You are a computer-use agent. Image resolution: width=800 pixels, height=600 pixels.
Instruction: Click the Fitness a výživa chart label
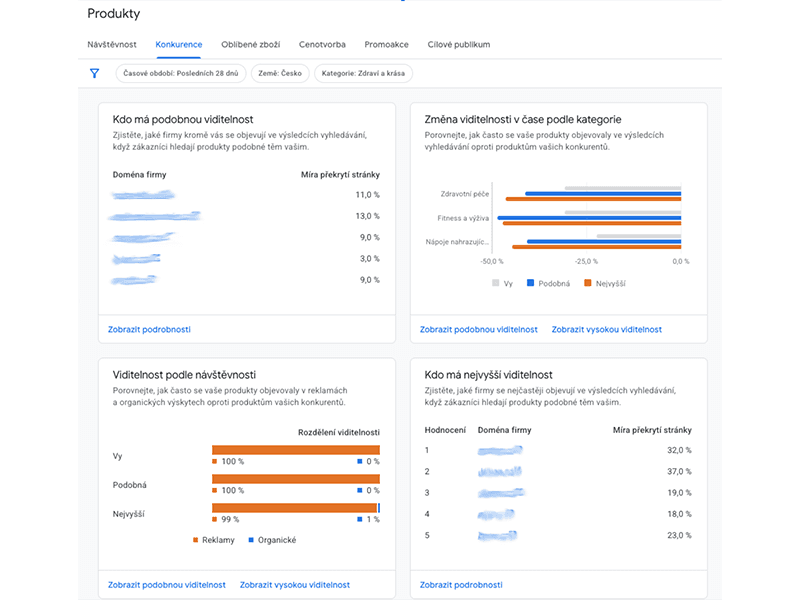tap(463, 218)
